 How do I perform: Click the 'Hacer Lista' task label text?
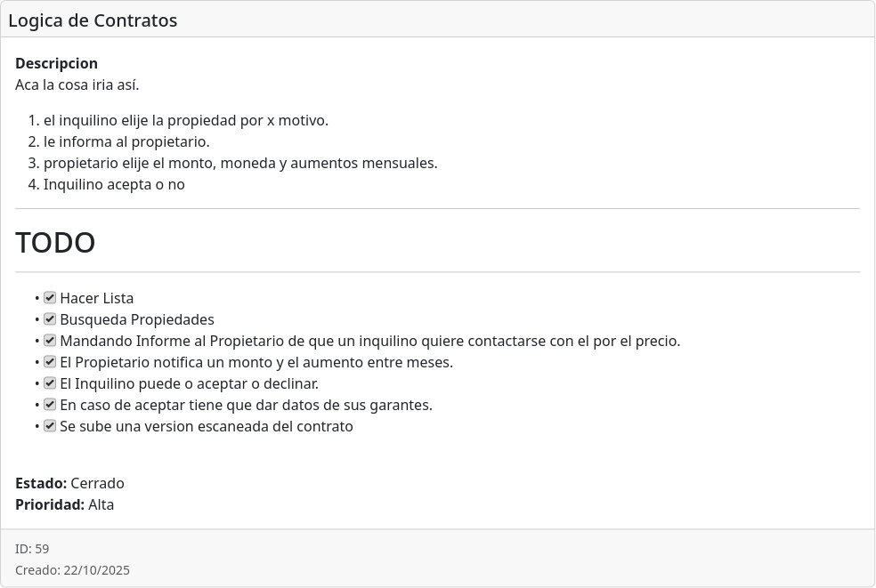(96, 298)
